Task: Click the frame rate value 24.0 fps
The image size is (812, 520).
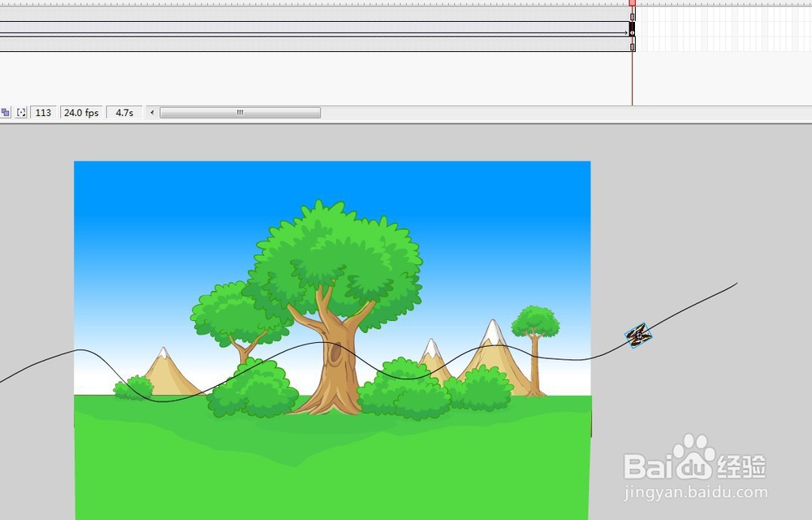Action: point(81,112)
